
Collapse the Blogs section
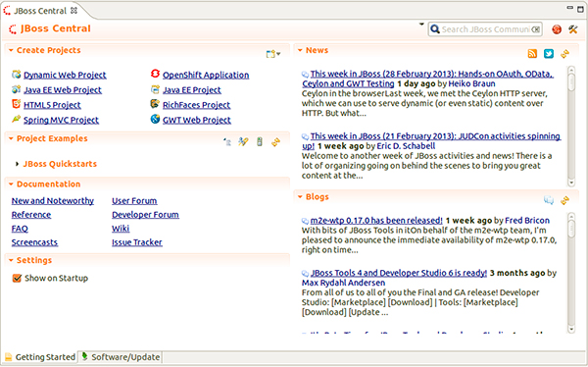point(300,196)
